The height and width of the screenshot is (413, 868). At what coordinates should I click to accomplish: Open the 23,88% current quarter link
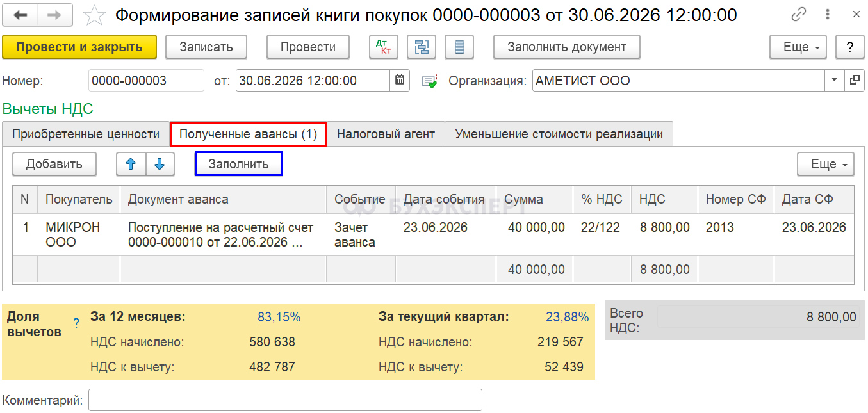pyautogui.click(x=568, y=317)
